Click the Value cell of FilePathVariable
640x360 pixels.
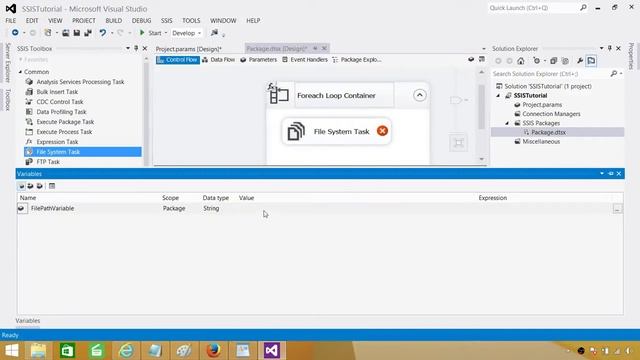357,208
